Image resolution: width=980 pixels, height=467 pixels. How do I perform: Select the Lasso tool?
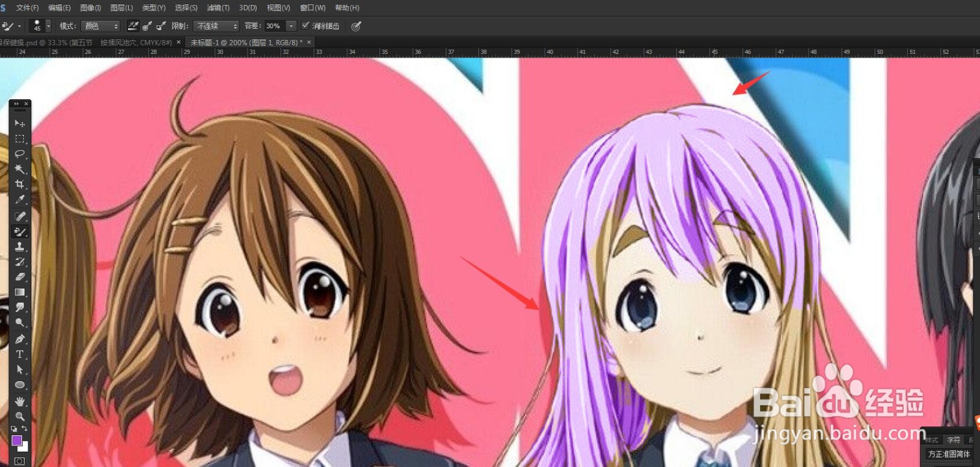tap(20, 154)
